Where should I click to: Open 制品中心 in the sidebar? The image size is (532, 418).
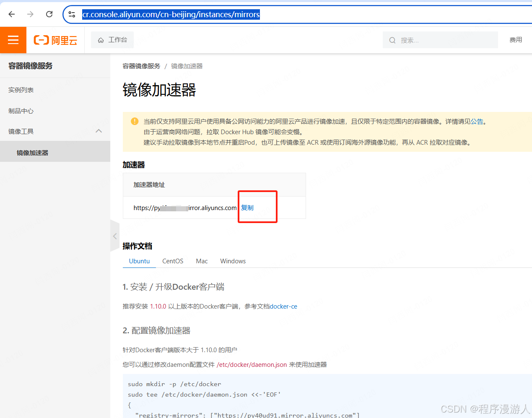[x=21, y=111]
